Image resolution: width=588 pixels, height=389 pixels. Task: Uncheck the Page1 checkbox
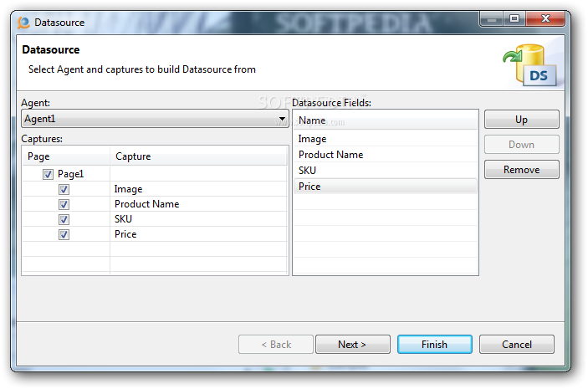[48, 174]
